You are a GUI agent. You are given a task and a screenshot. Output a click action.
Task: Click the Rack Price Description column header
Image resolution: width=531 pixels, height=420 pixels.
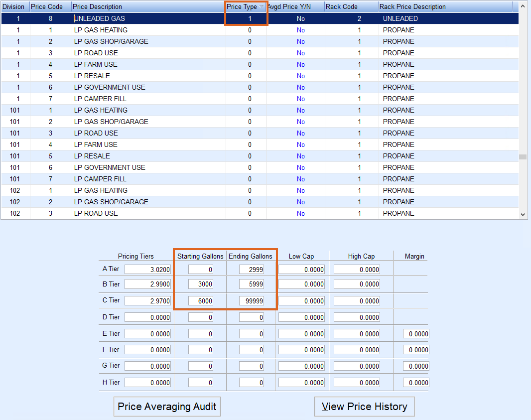[x=446, y=7]
